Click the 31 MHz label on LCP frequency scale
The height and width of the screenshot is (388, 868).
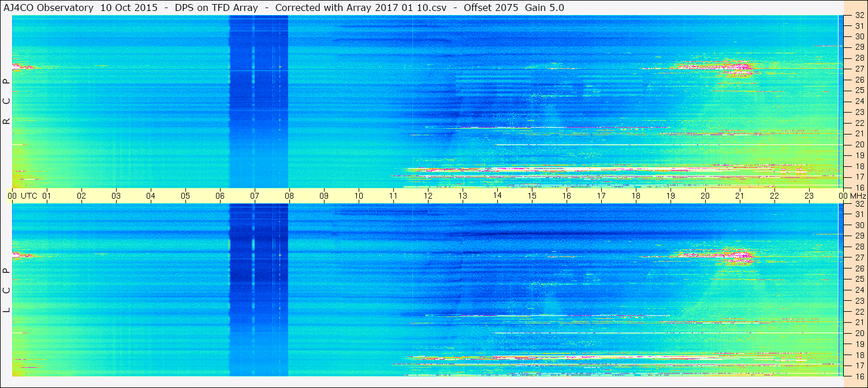[x=859, y=214]
